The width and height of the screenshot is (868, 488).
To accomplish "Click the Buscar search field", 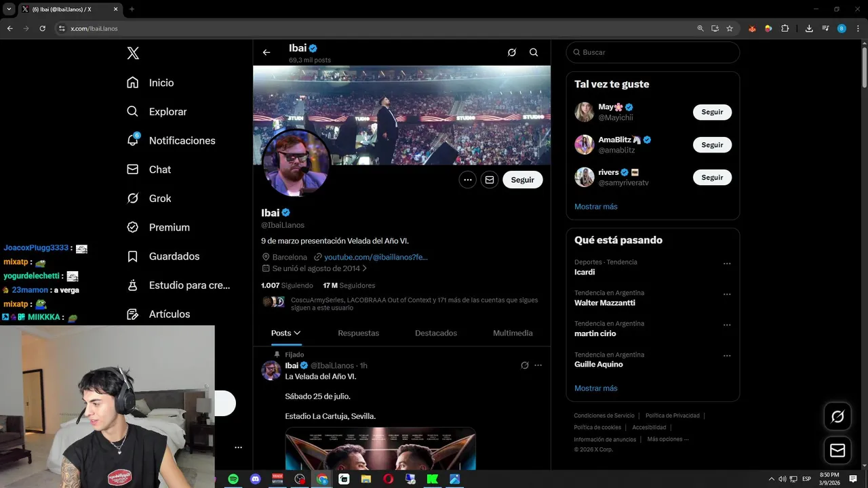I will pyautogui.click(x=652, y=52).
